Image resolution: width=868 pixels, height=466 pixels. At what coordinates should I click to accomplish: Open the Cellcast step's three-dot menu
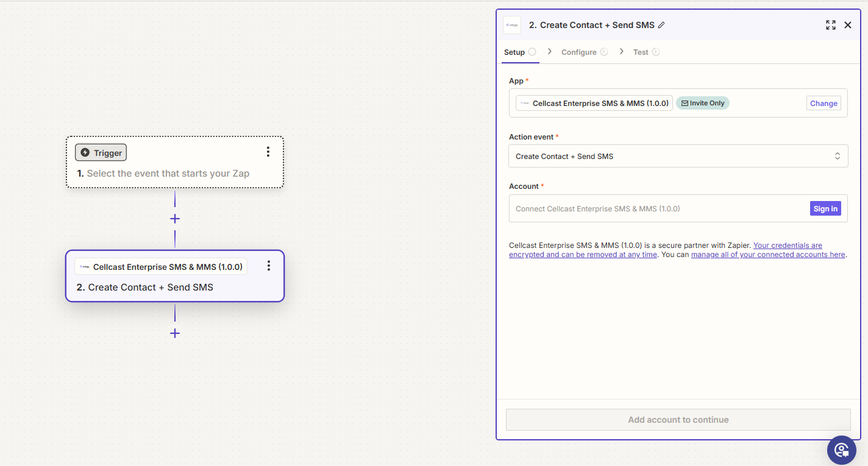(269, 266)
